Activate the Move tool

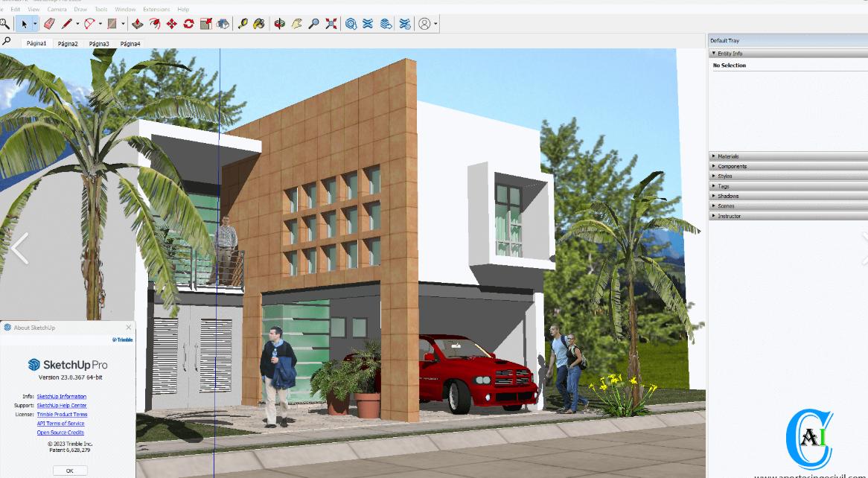171,24
